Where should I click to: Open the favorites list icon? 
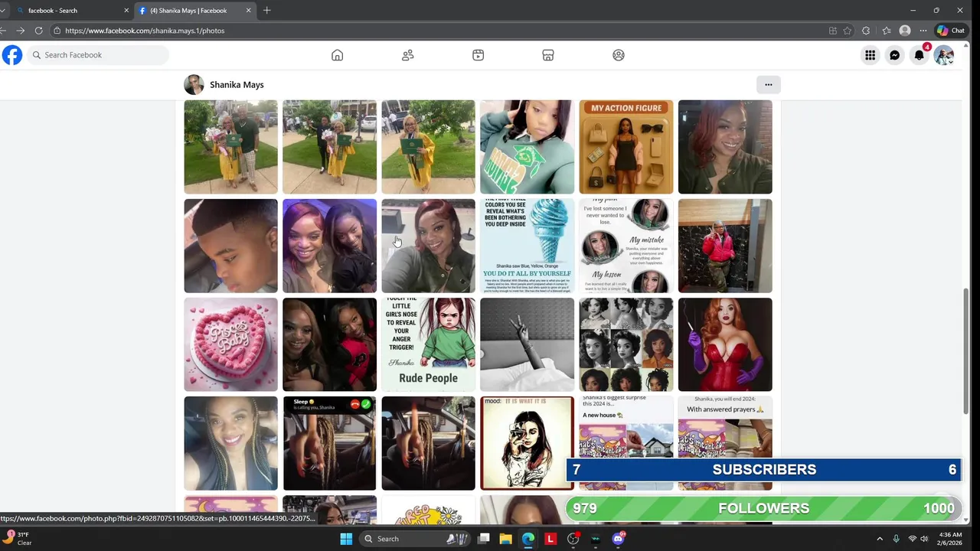(x=887, y=31)
